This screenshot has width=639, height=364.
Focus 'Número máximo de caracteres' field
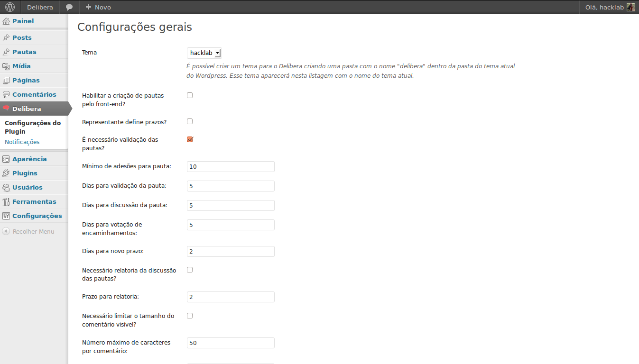231,343
